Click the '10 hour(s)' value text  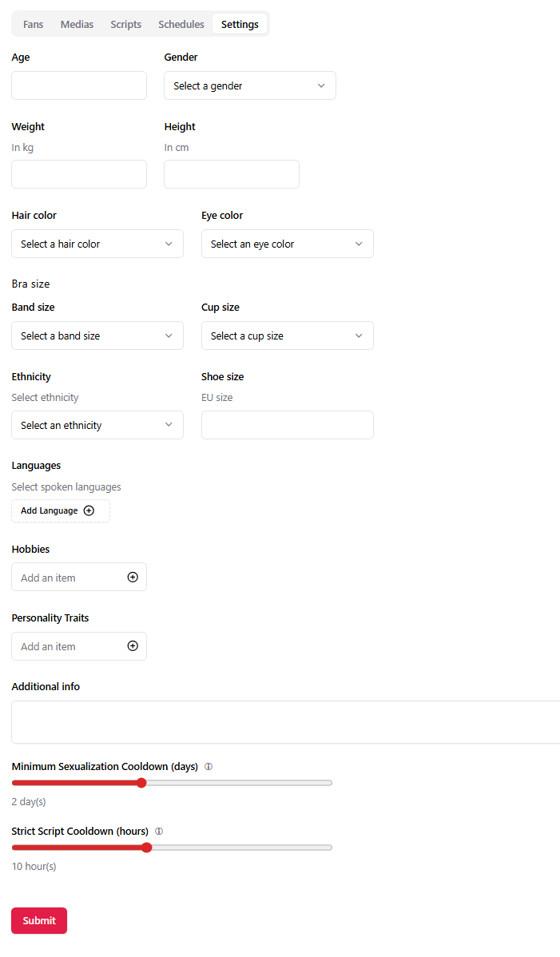tap(34, 867)
